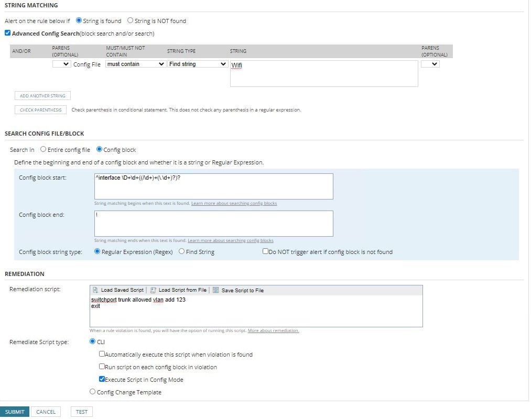Screen dimensions: 531x420
Task: Click the CHECK PARENTHESIS button
Action: coord(41,110)
